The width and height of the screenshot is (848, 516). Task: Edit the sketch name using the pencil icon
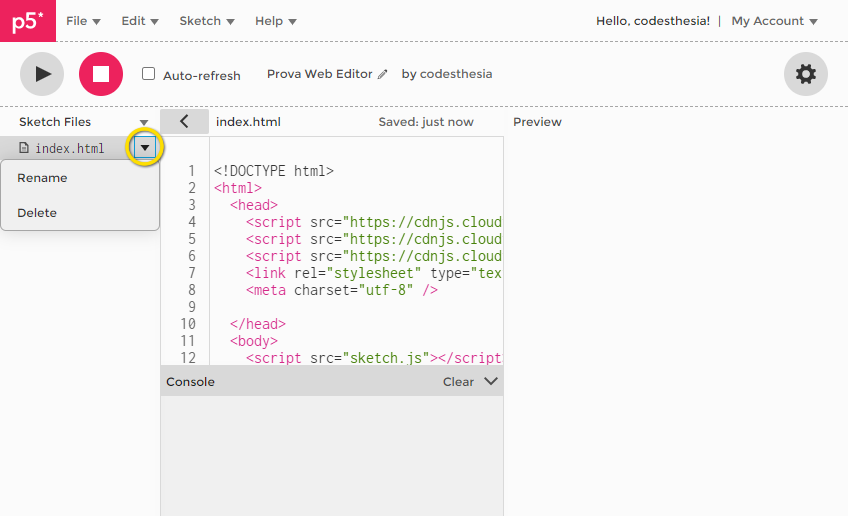[x=382, y=74]
